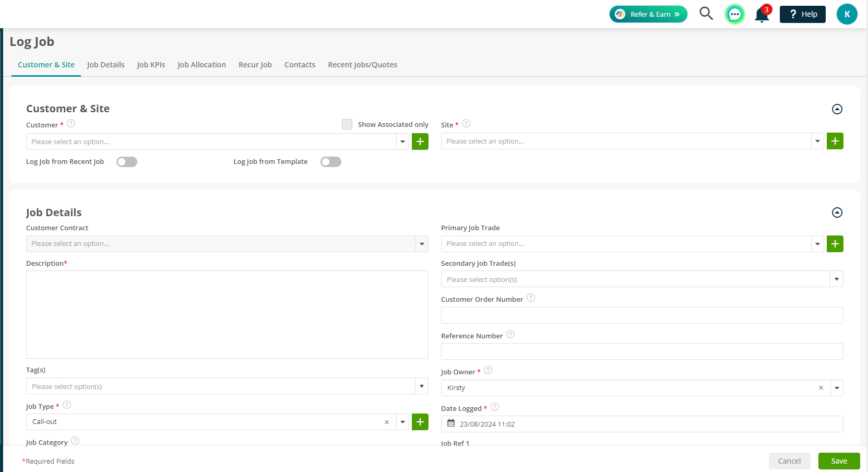The height and width of the screenshot is (472, 868).
Task: Collapse the Customer & Site section
Action: tap(837, 109)
